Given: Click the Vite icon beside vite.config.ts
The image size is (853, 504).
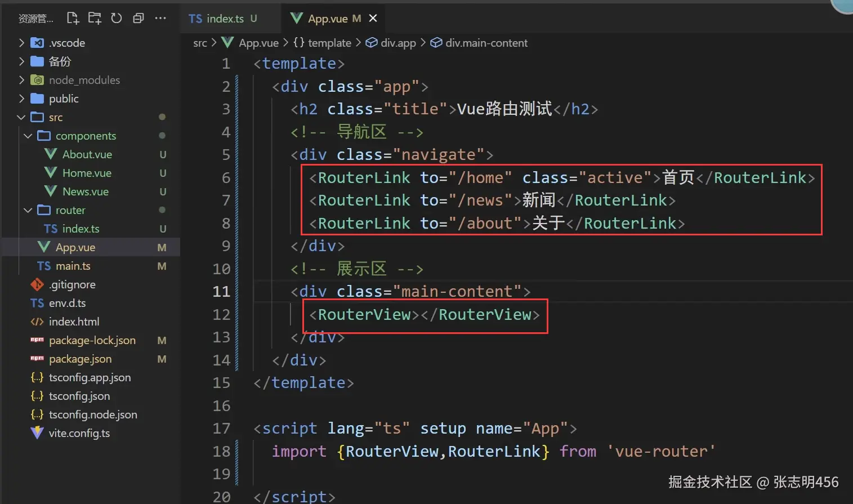Looking at the screenshot, I should (37, 433).
